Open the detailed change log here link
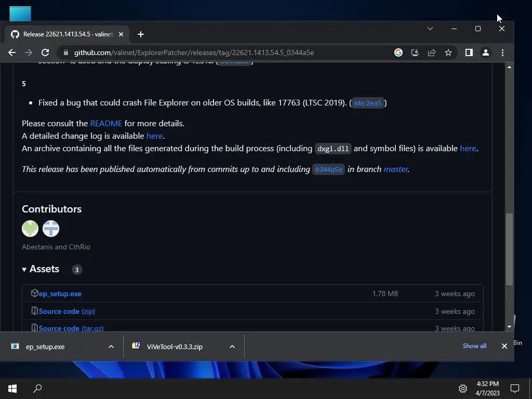Screen dimensions: 532x399 coord(154,136)
